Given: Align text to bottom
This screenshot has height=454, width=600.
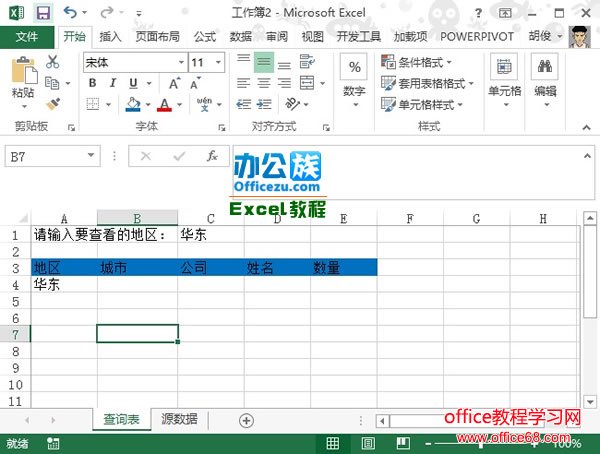Looking at the screenshot, I should pos(284,64).
